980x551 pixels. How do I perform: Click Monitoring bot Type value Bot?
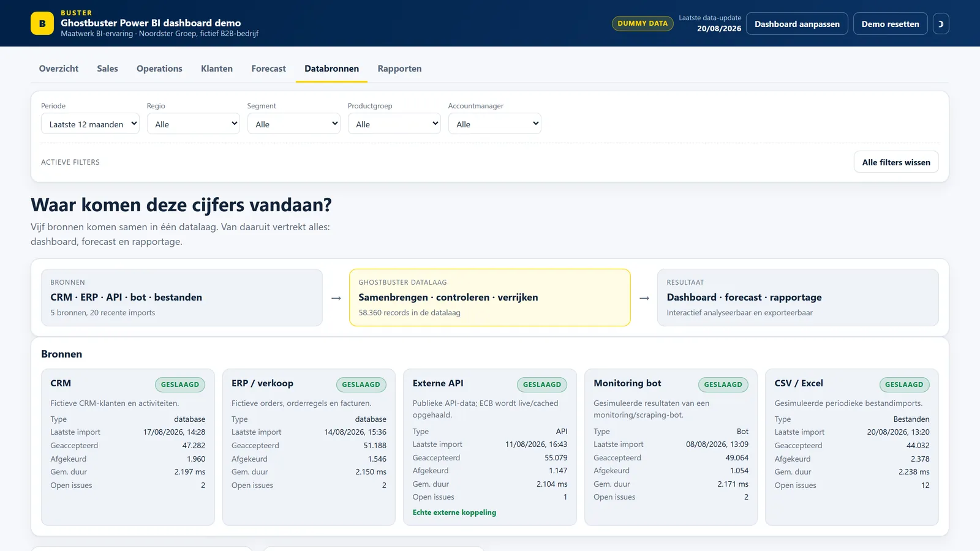tap(742, 432)
